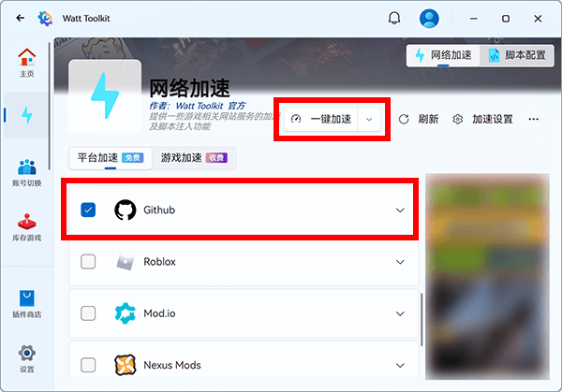Open the 一键加速 dropdown arrow

(x=369, y=119)
